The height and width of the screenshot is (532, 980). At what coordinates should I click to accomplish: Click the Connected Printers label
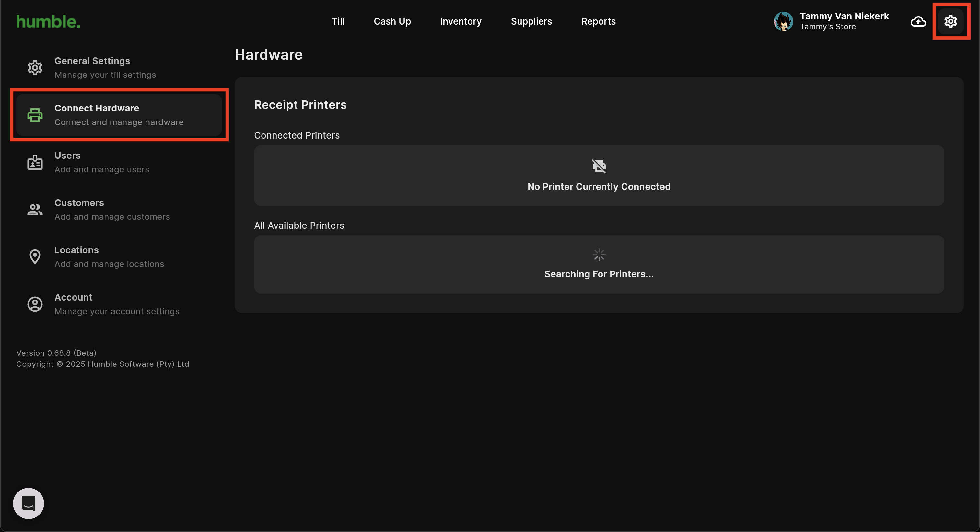(x=297, y=135)
